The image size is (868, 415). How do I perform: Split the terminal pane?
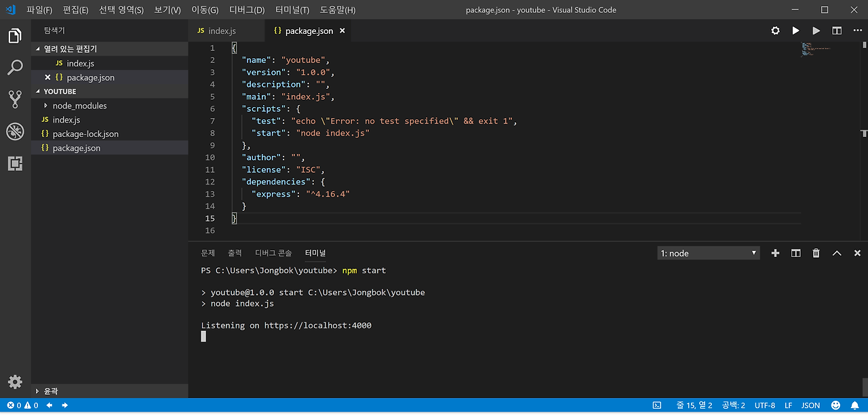(x=796, y=253)
